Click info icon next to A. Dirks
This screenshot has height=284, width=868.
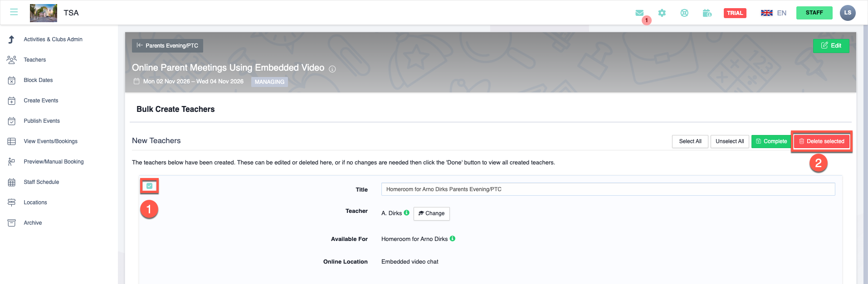pos(407,213)
